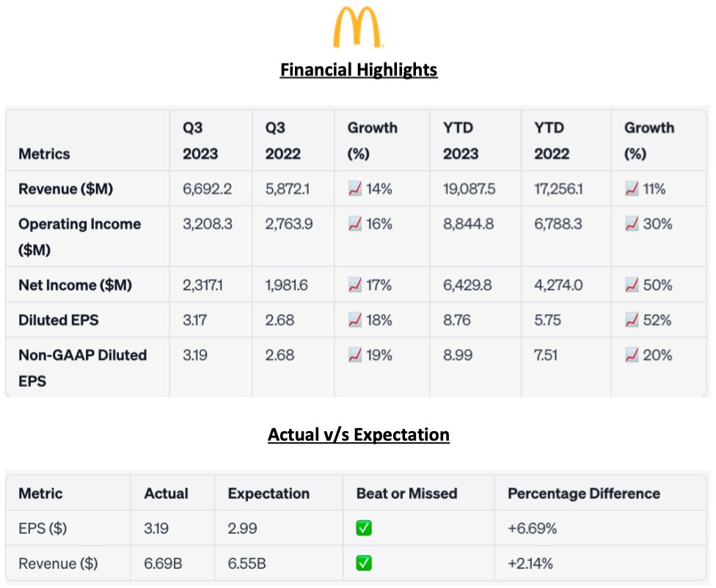
Task: Select the YTD 2023 column header
Action: (x=461, y=141)
